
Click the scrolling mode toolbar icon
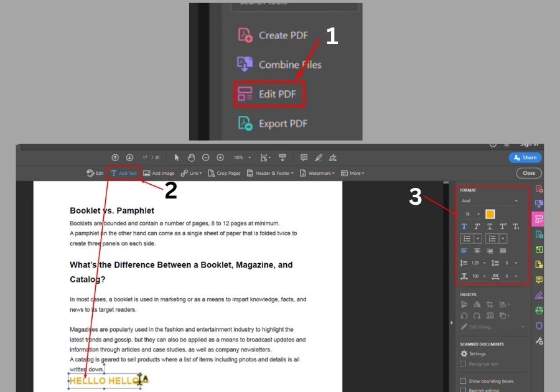pos(282,157)
